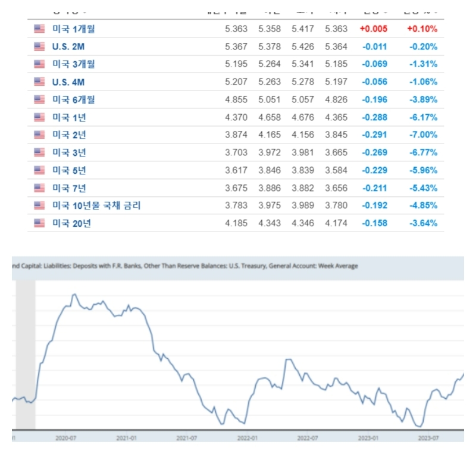This screenshot has height=476, width=476.
Task: Select the 미국 3년 bond link
Action: (69, 152)
